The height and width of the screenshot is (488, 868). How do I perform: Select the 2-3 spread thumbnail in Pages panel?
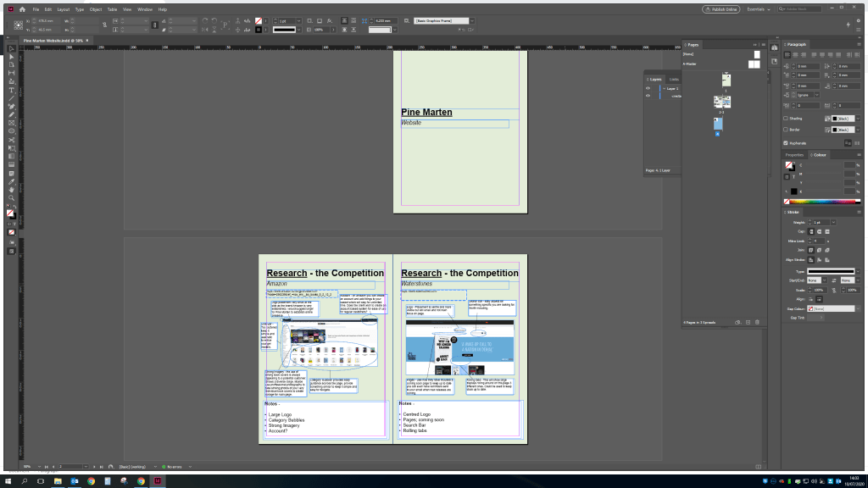tap(721, 103)
